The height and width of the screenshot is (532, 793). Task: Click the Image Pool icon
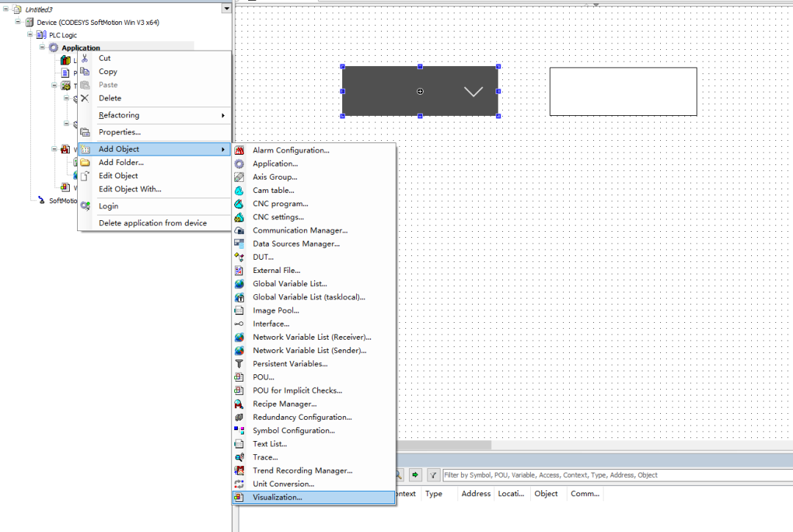(239, 310)
